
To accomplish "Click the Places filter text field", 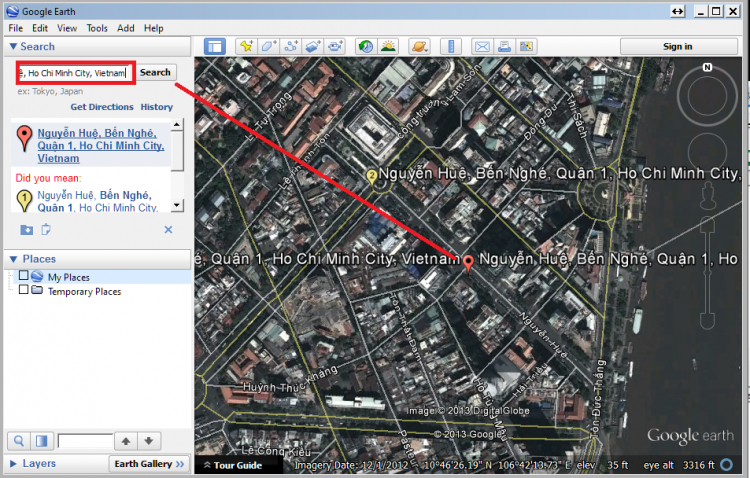I will point(85,441).
